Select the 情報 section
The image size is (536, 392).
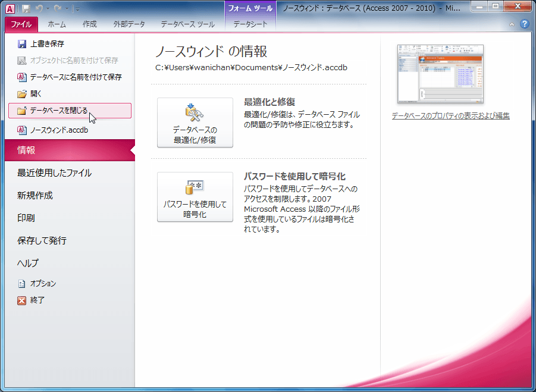70,150
